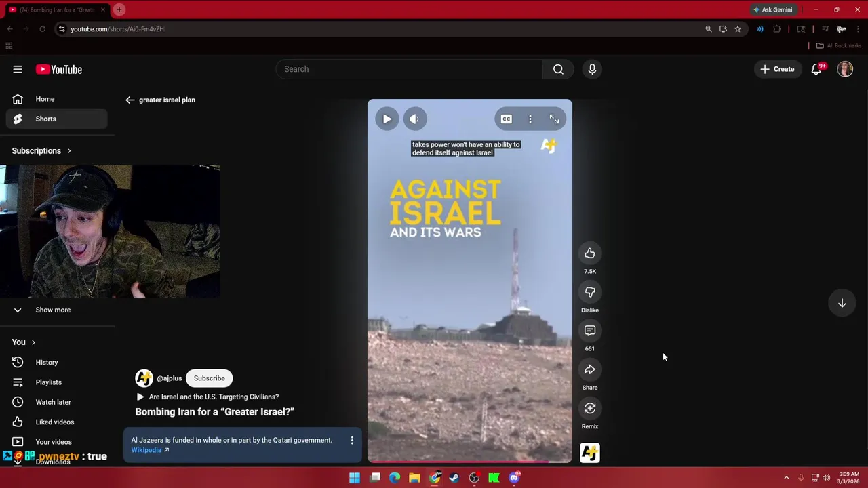This screenshot has height=488, width=868.
Task: Open Playlists in the sidebar
Action: point(57,382)
